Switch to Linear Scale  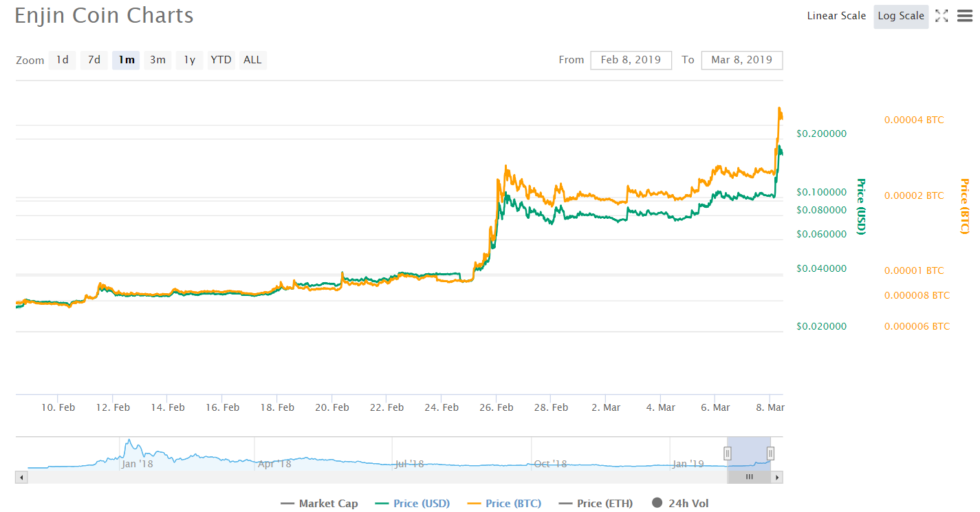[x=836, y=16]
